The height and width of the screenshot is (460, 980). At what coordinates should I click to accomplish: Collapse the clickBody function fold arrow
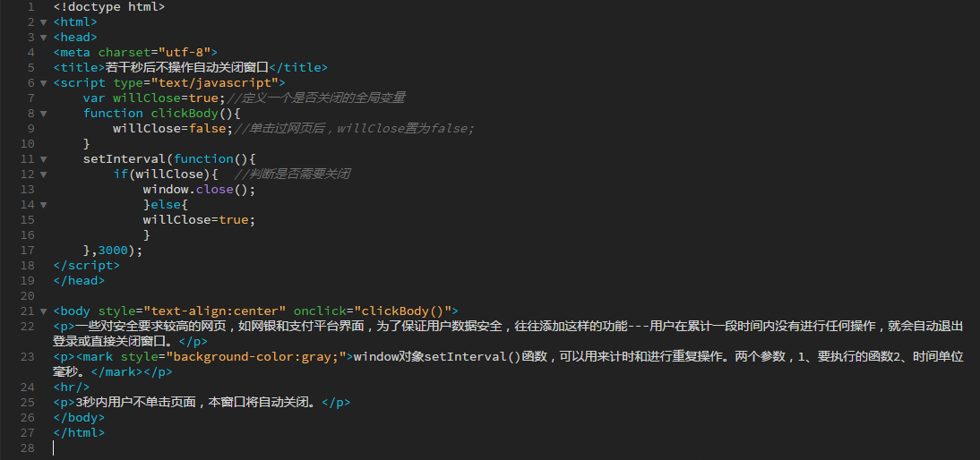tap(43, 114)
